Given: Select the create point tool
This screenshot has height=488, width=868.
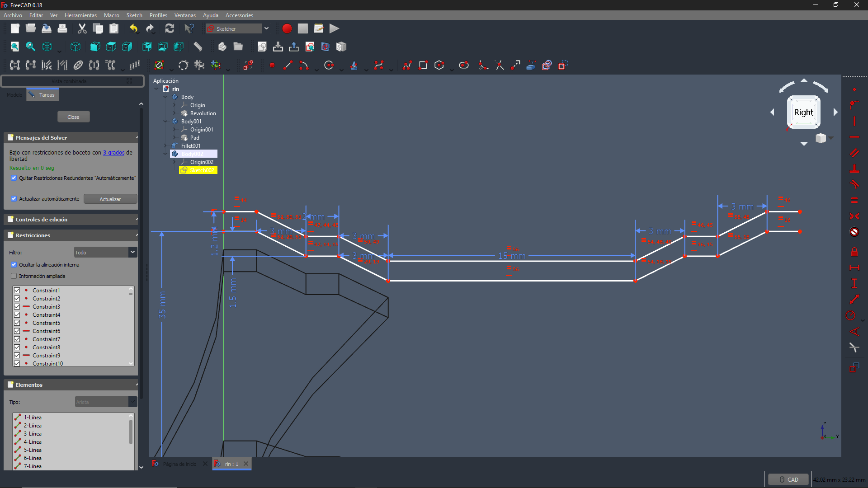Looking at the screenshot, I should (272, 65).
